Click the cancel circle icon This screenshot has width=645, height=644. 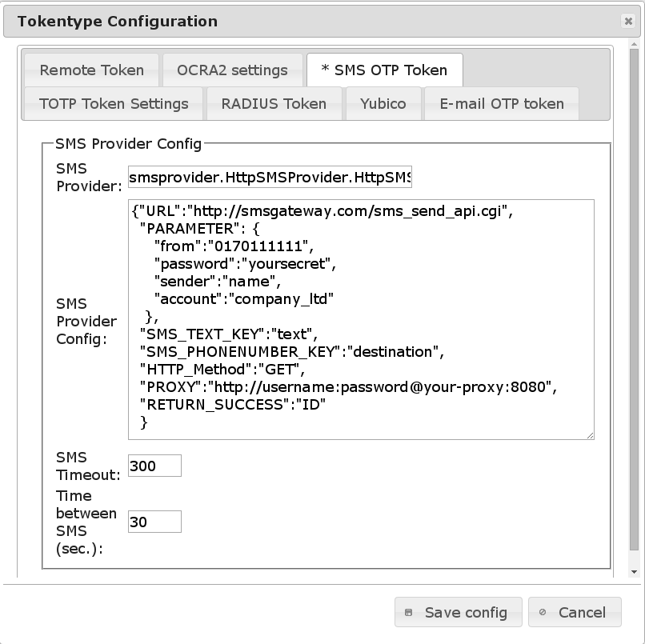[x=543, y=612]
